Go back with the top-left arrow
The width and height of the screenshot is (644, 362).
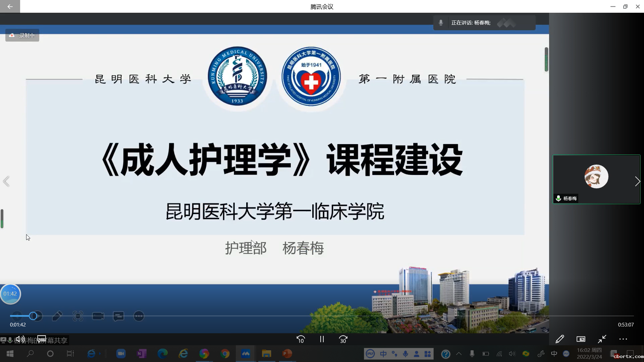(x=10, y=6)
